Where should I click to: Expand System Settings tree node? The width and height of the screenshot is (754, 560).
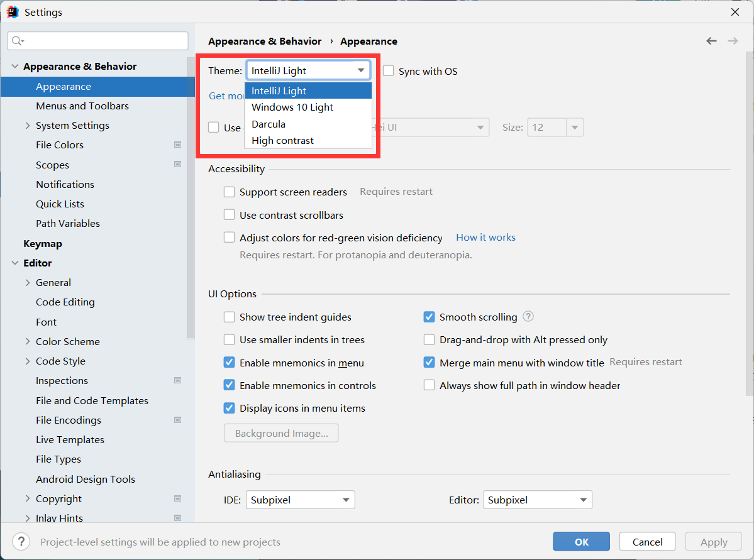click(x=28, y=126)
